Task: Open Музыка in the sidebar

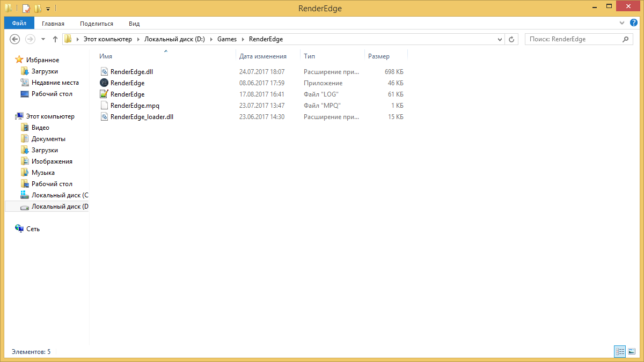Action: [x=43, y=173]
